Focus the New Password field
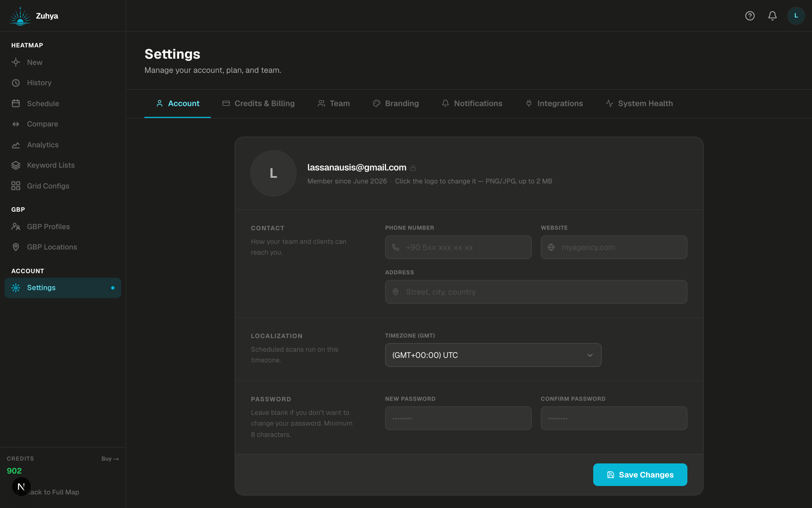 (458, 418)
